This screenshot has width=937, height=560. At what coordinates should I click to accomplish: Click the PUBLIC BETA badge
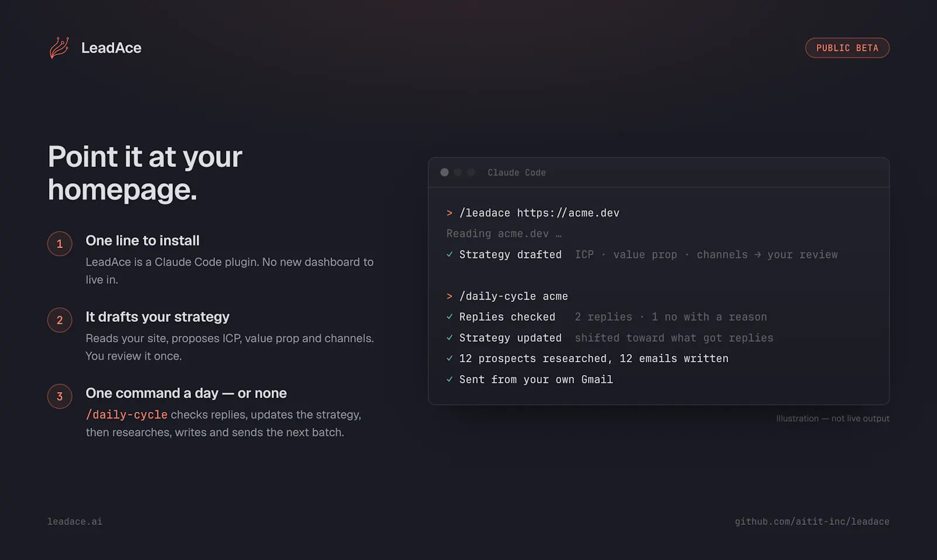[x=847, y=48]
